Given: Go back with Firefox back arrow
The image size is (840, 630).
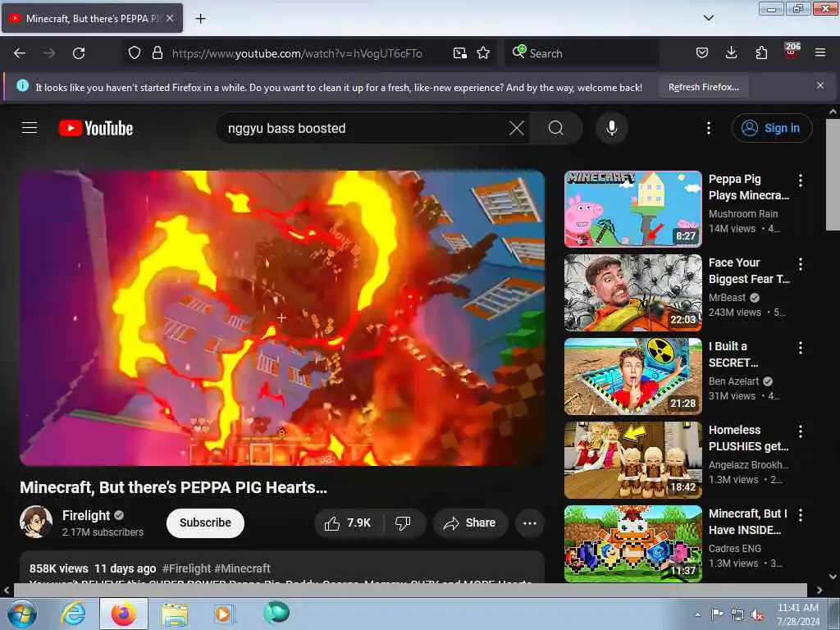Looking at the screenshot, I should 20,53.
